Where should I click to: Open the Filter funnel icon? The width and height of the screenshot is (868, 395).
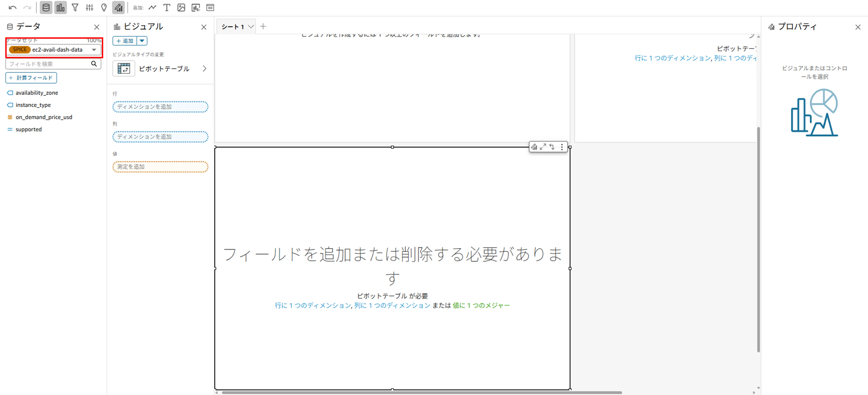75,7
